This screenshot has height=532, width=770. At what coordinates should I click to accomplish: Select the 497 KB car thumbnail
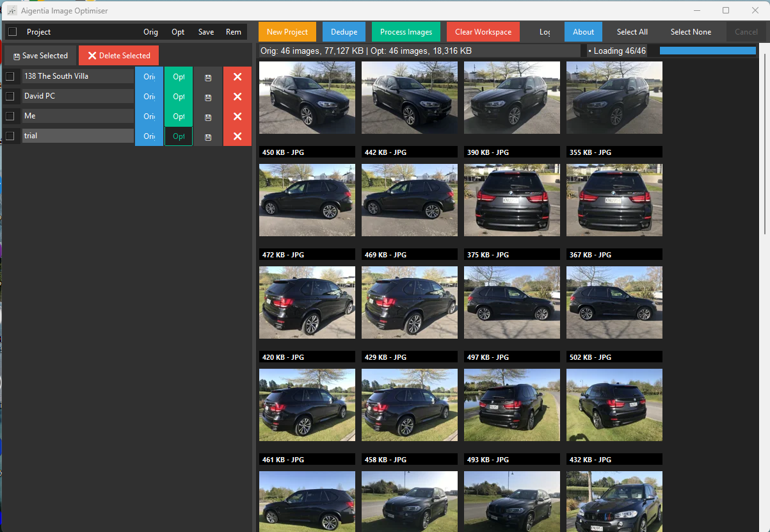pyautogui.click(x=512, y=302)
